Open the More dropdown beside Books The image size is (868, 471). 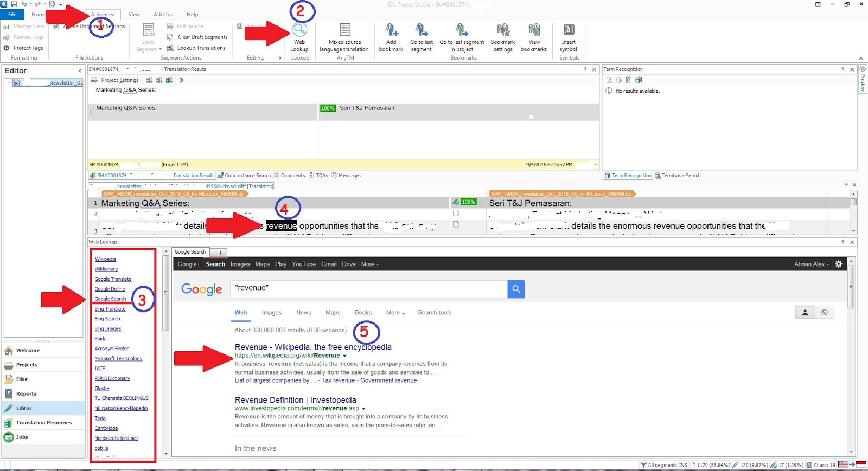[x=395, y=313]
